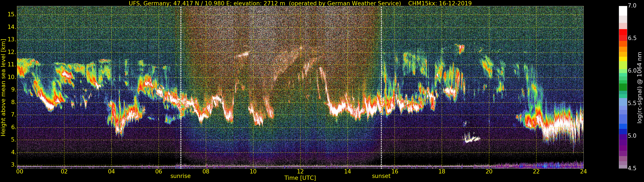Click the yellow colorbar segment
The height and width of the screenshot is (182, 644).
(x=623, y=59)
